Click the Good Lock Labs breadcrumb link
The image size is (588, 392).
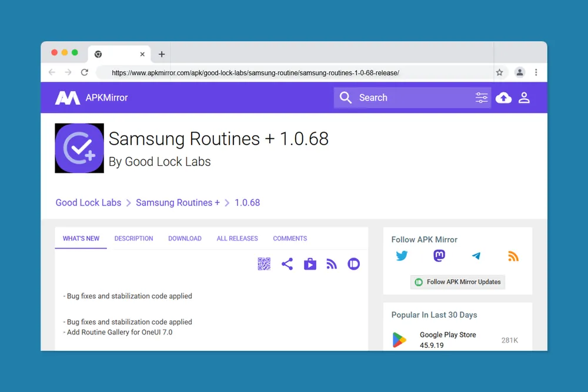point(89,203)
